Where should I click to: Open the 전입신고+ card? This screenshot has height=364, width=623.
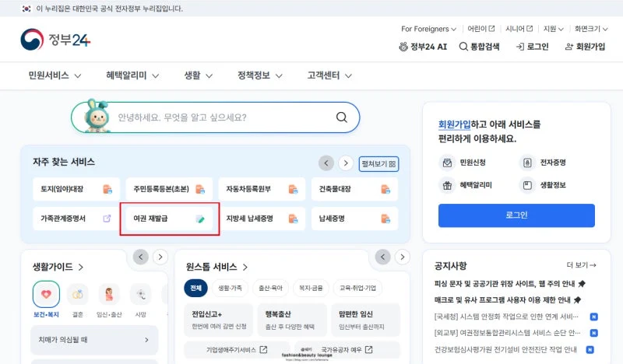tap(219, 320)
